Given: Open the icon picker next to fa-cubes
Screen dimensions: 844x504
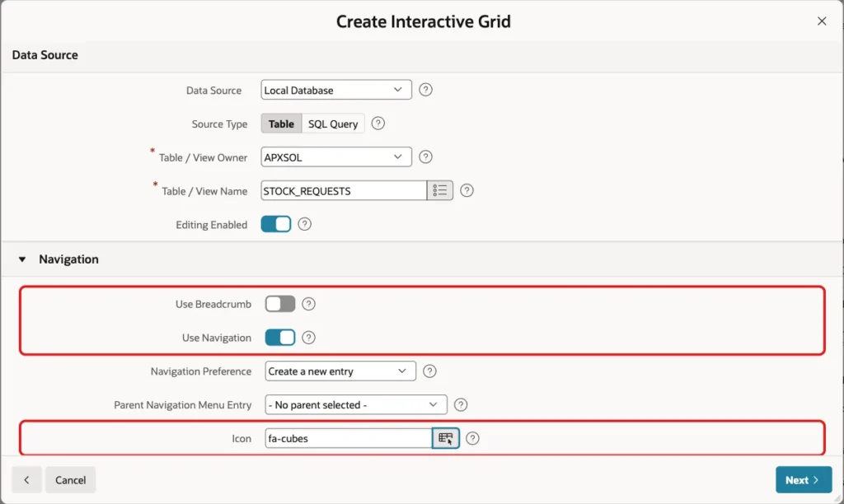Looking at the screenshot, I should (x=446, y=438).
